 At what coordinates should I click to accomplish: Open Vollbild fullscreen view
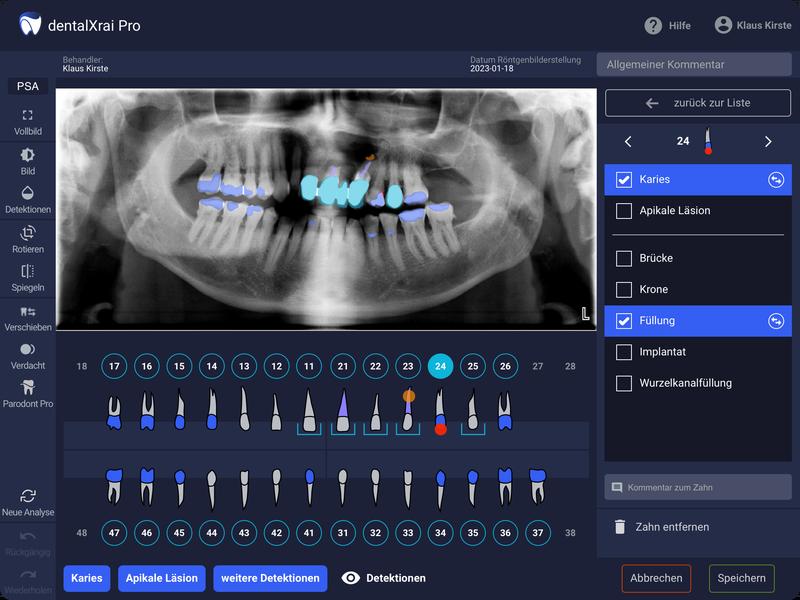pos(27,122)
